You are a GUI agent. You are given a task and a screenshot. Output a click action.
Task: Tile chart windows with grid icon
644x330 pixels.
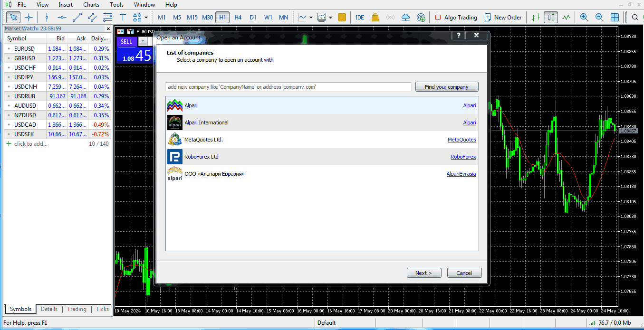point(615,18)
